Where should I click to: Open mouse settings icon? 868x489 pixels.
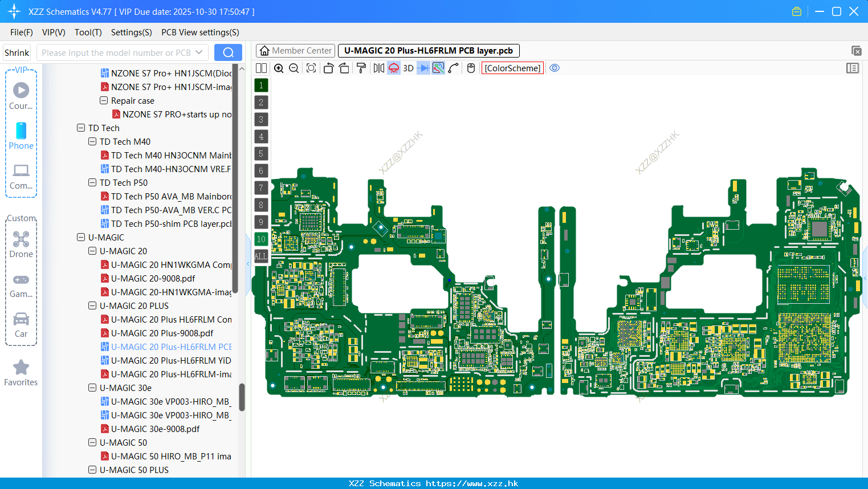point(471,68)
